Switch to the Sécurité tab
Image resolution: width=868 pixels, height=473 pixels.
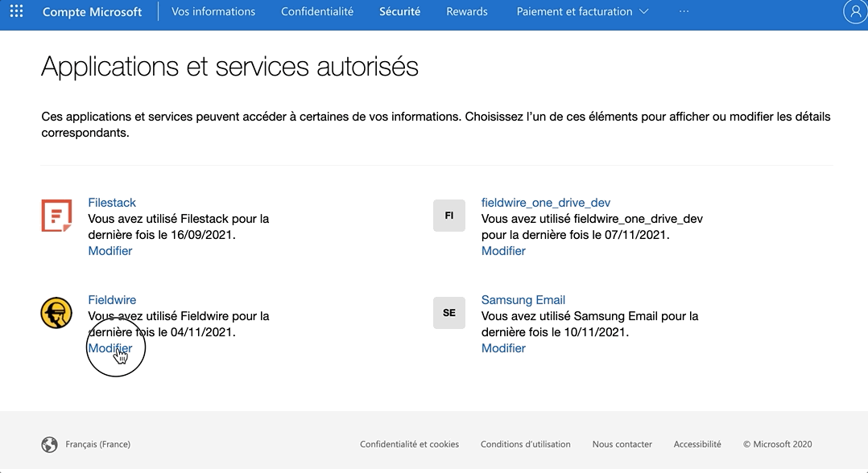399,11
